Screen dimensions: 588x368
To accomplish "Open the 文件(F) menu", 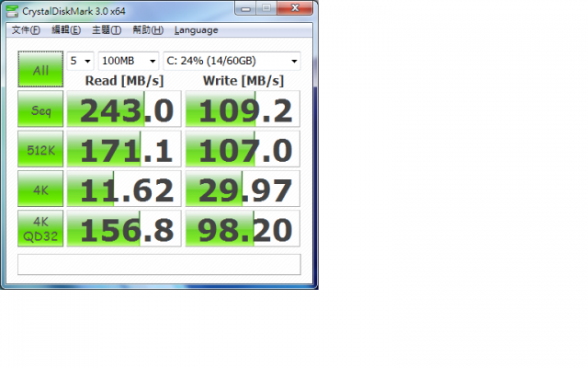I will click(26, 30).
